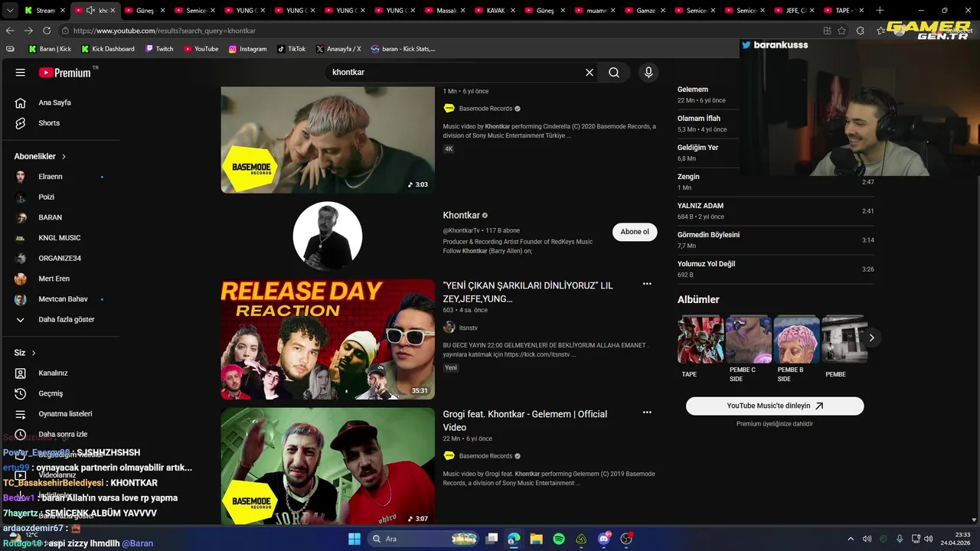This screenshot has width=980, height=551.
Task: Open the Release Day Reaction thumbnail
Action: click(x=328, y=339)
